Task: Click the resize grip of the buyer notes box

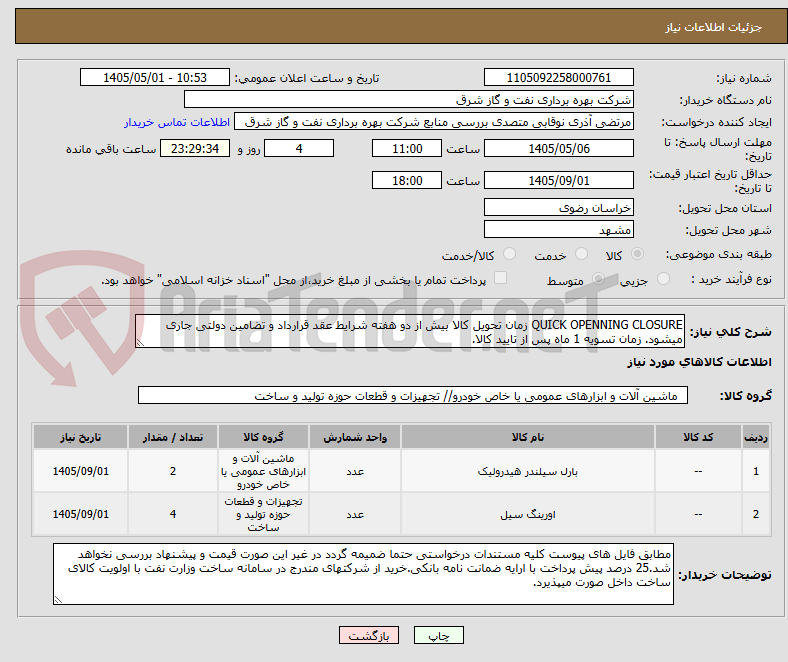Action: (58, 600)
